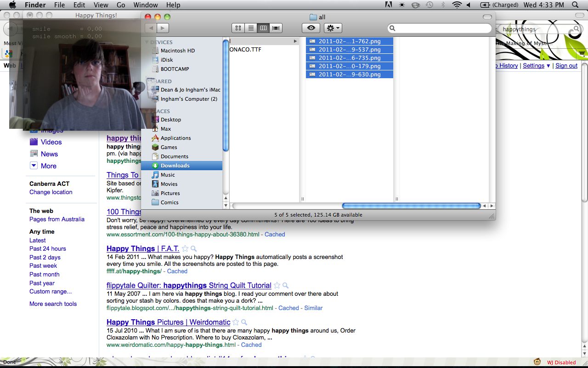Expand the Google Settings dropdown
Image resolution: width=588 pixels, height=368 pixels.
click(536, 66)
